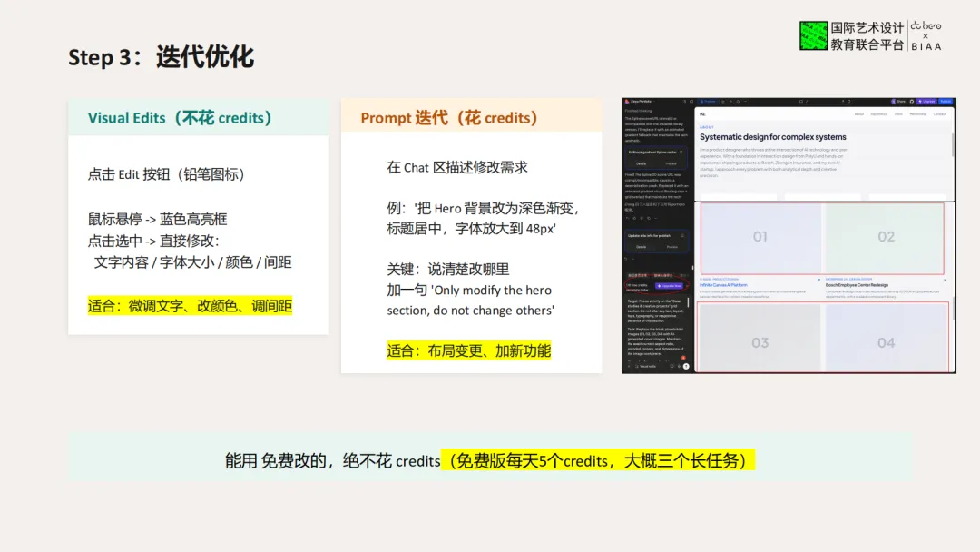Viewport: 980px width, 552px height.
Task: Open the Share option in the top bar
Action: coord(898,102)
